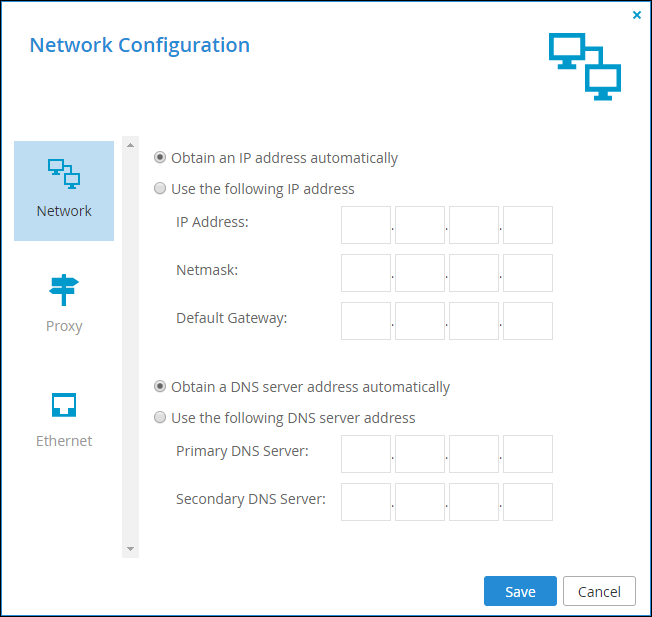Focus first octet of Default Gateway field

click(366, 321)
